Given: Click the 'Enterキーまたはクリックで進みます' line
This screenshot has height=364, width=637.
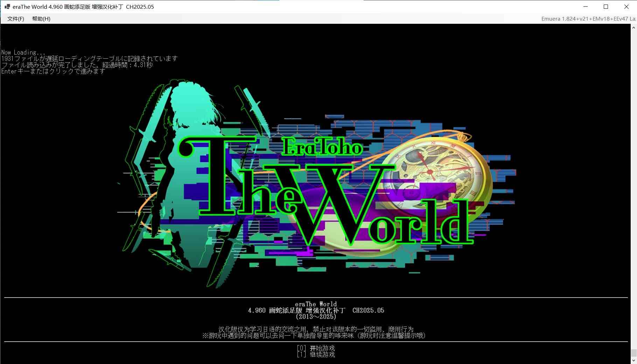Looking at the screenshot, I should (x=53, y=71).
